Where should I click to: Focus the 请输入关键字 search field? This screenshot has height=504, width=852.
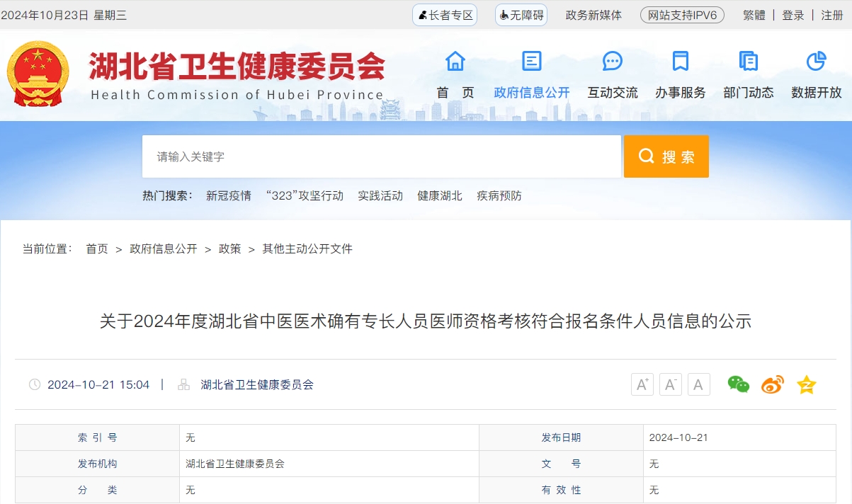pyautogui.click(x=382, y=156)
